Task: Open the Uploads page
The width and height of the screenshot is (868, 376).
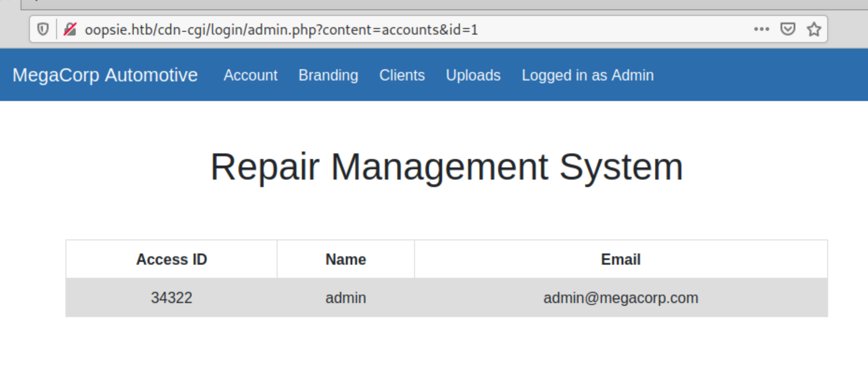Action: point(473,75)
